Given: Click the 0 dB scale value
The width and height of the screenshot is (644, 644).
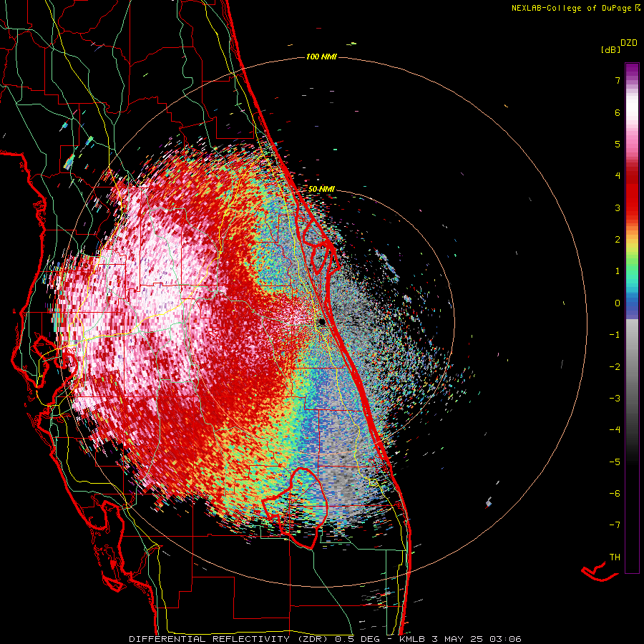Looking at the screenshot, I should [x=618, y=303].
